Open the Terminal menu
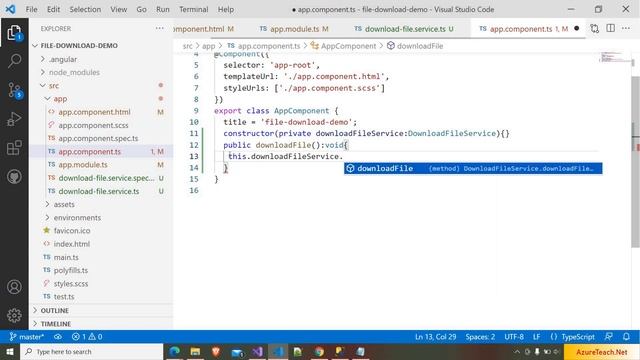The height and width of the screenshot is (360, 640). [193, 9]
